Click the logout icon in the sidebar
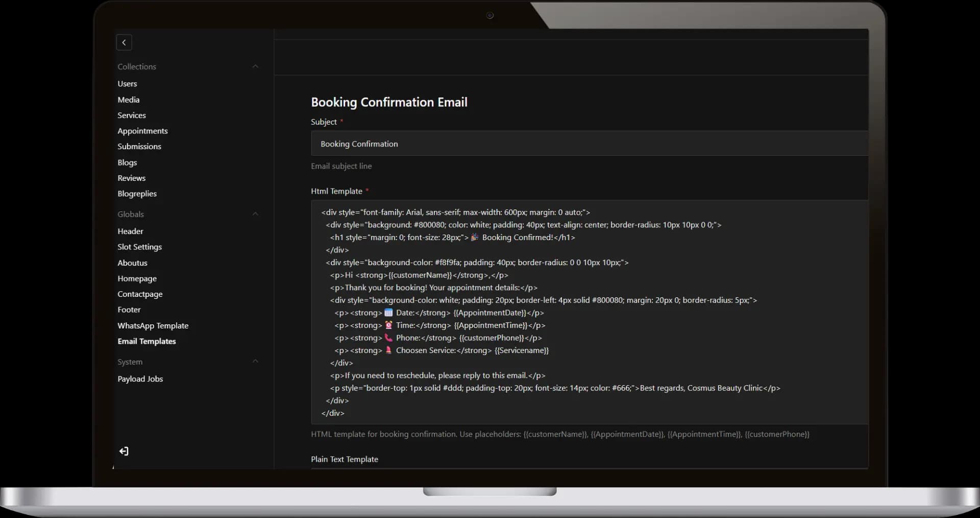The height and width of the screenshot is (518, 980). pyautogui.click(x=124, y=451)
